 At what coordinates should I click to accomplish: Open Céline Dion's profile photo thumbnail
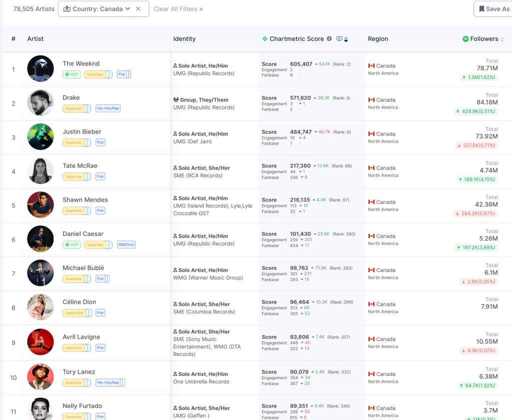40,307
